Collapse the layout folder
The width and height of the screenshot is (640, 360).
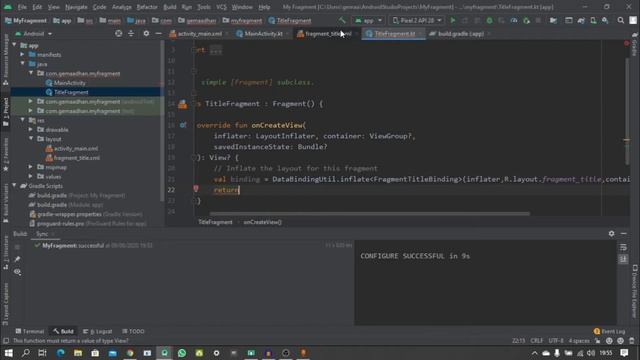(31, 139)
